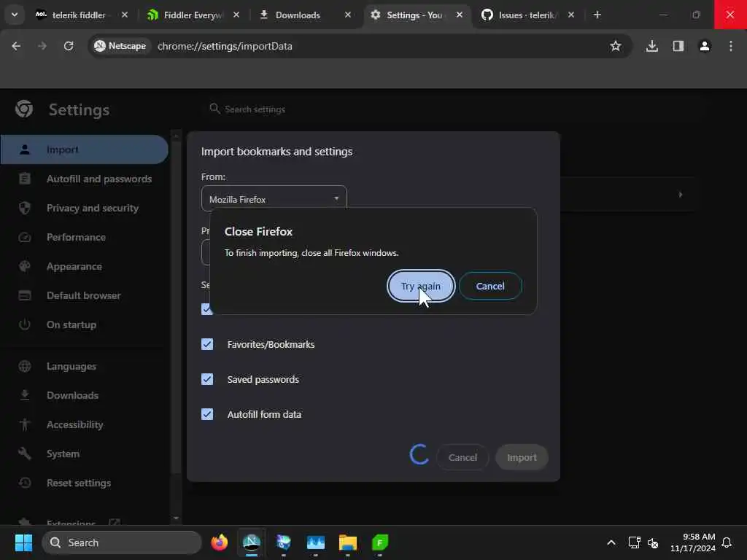Viewport: 747px width, 560px height.
Task: Show hidden system tray icons
Action: 611,542
